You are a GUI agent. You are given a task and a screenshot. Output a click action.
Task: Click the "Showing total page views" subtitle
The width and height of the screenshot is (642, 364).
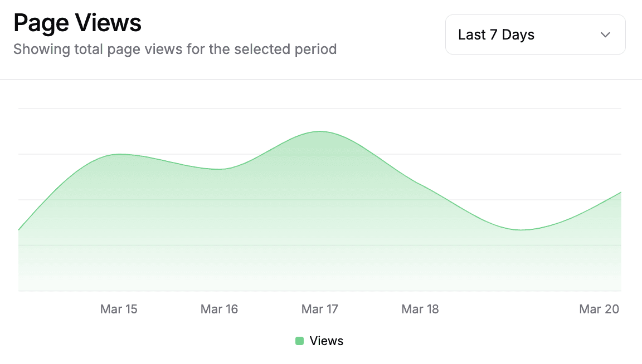point(175,49)
